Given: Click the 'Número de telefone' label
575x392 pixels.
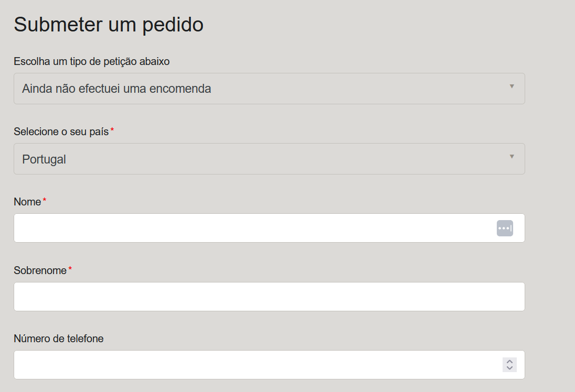Looking at the screenshot, I should coord(59,339).
